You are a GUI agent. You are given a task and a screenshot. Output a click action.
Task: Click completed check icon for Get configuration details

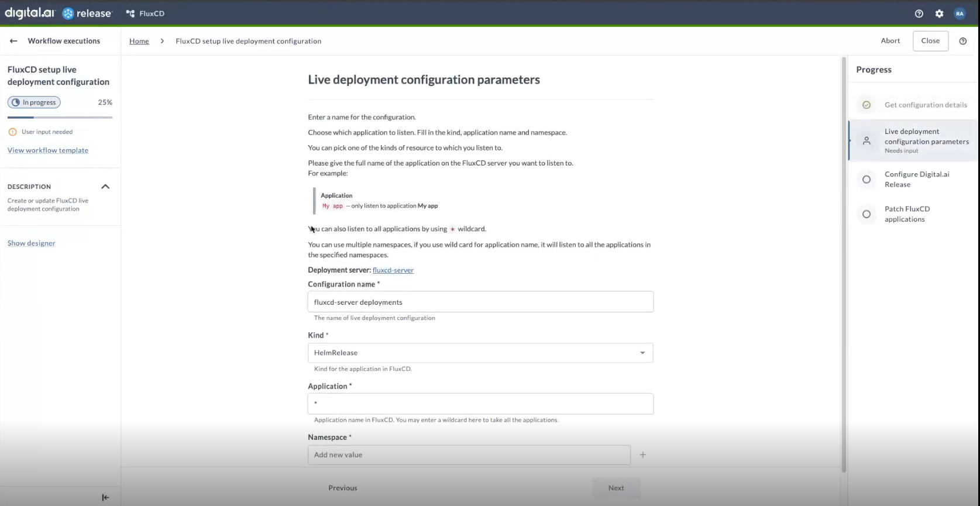click(x=866, y=105)
